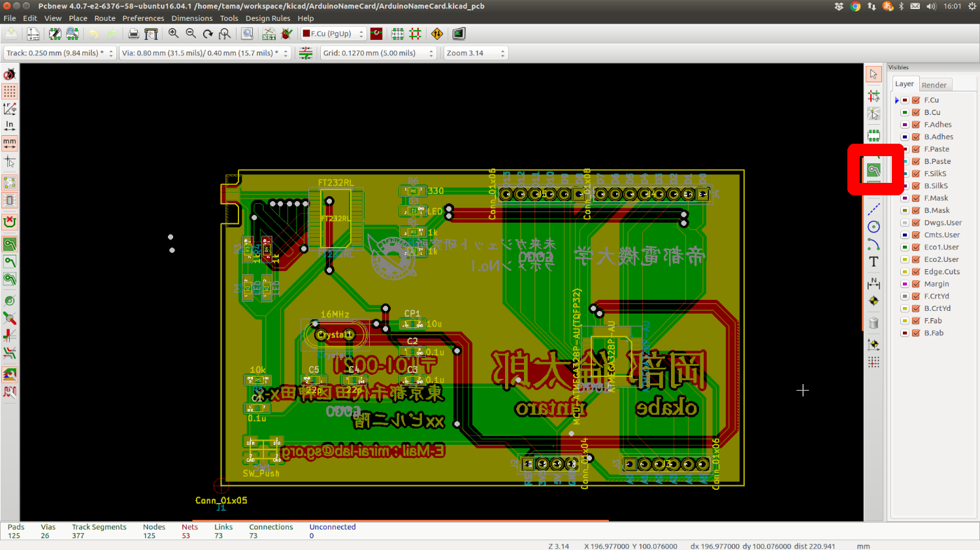Click the Perform design rules check icon
Viewport: 980px width, 550px height.
click(x=286, y=34)
